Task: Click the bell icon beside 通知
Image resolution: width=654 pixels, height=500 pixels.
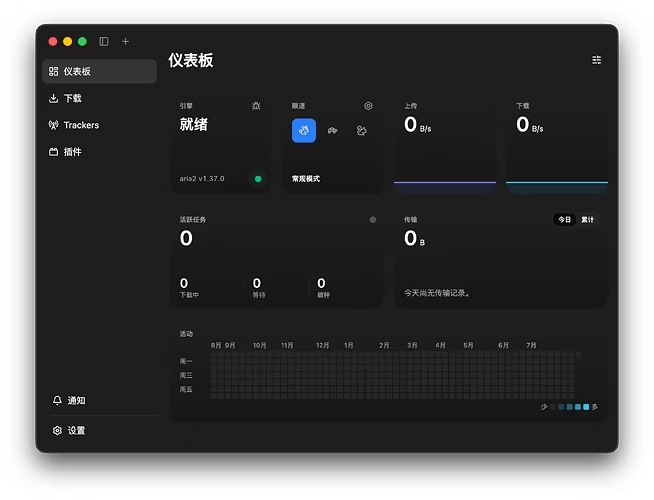Action: [x=57, y=400]
